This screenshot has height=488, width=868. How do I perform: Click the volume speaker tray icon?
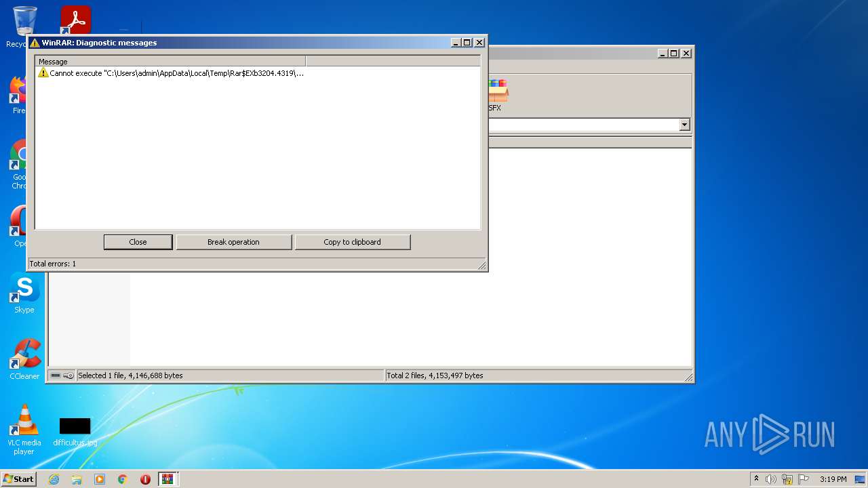tap(771, 479)
